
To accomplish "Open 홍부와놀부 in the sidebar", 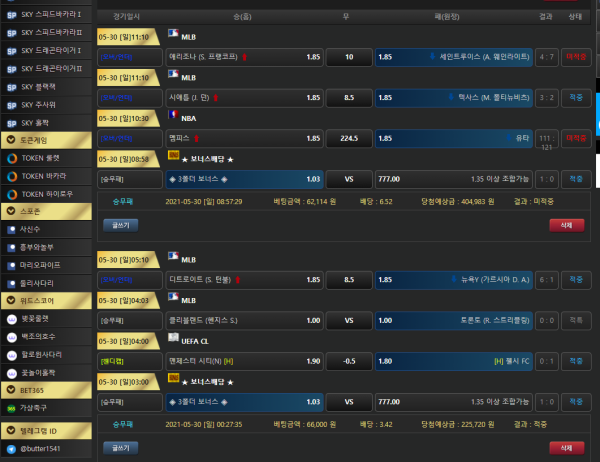I will point(43,246).
